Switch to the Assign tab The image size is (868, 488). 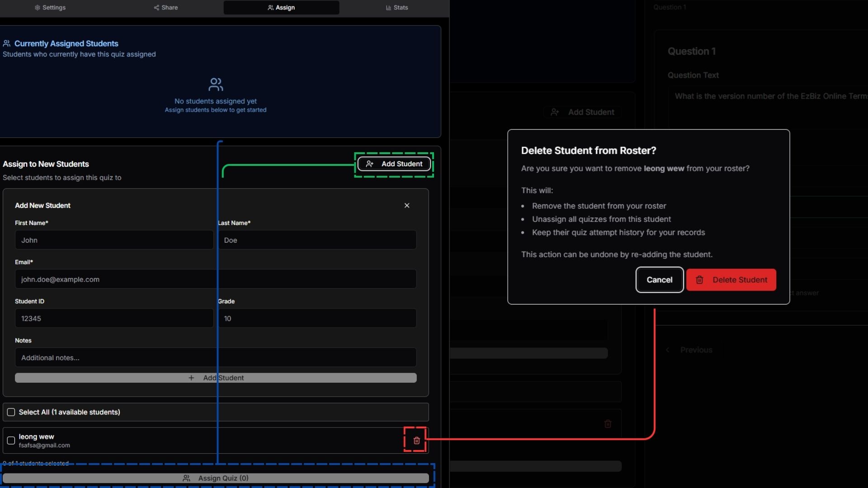(280, 7)
